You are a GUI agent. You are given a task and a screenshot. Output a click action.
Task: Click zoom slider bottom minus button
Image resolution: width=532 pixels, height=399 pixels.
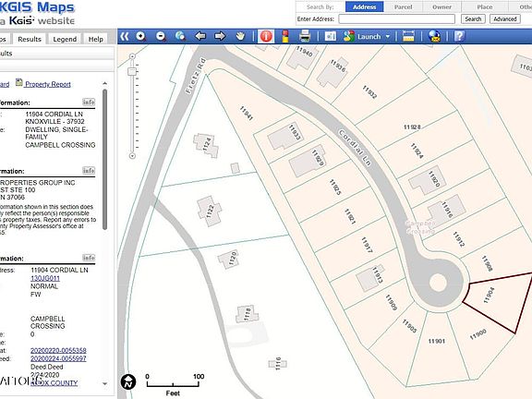pos(132,156)
